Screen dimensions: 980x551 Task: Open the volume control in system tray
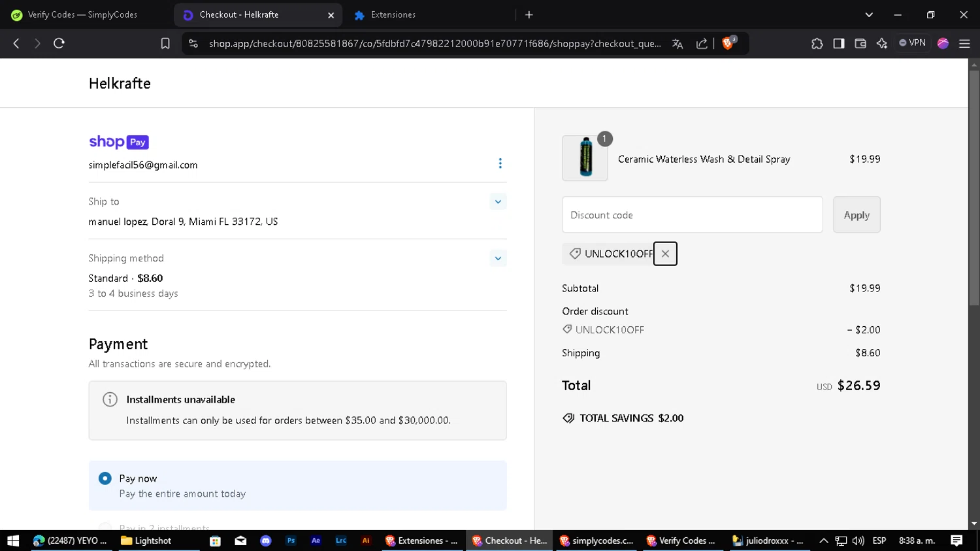pos(858,541)
